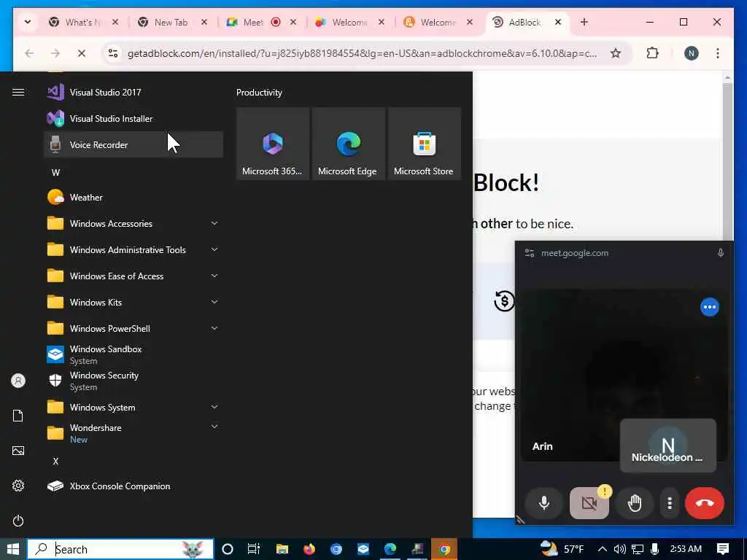Open Windows Security
This screenshot has width=747, height=560.
pos(133,381)
